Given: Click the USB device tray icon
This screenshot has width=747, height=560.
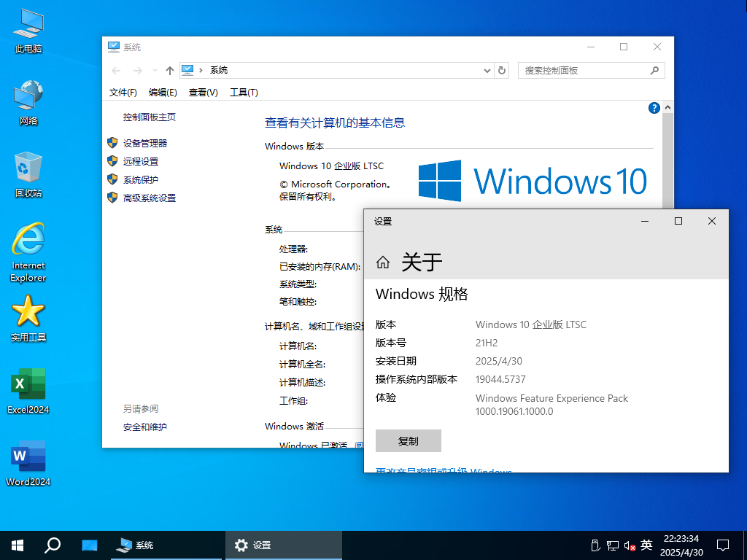Looking at the screenshot, I should click(595, 545).
